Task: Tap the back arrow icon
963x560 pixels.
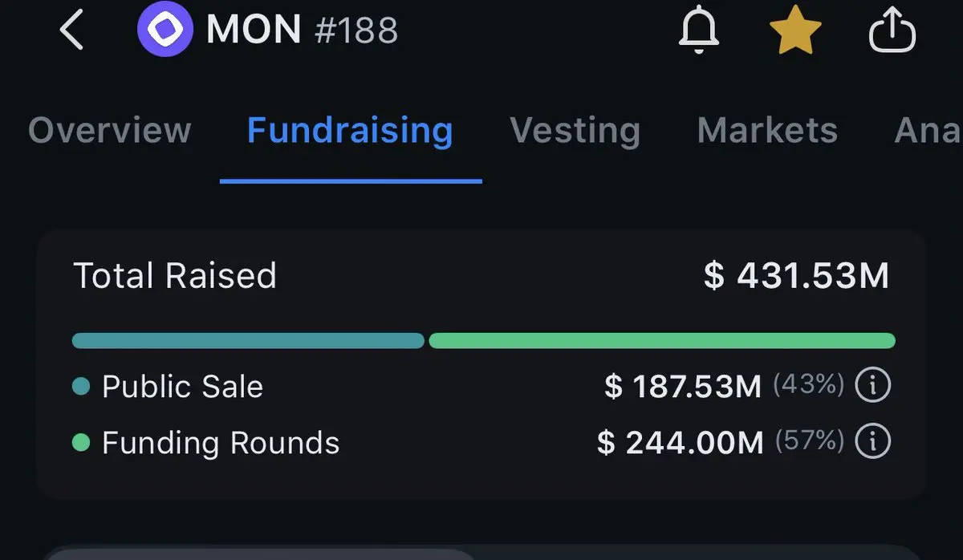Action: (x=71, y=30)
